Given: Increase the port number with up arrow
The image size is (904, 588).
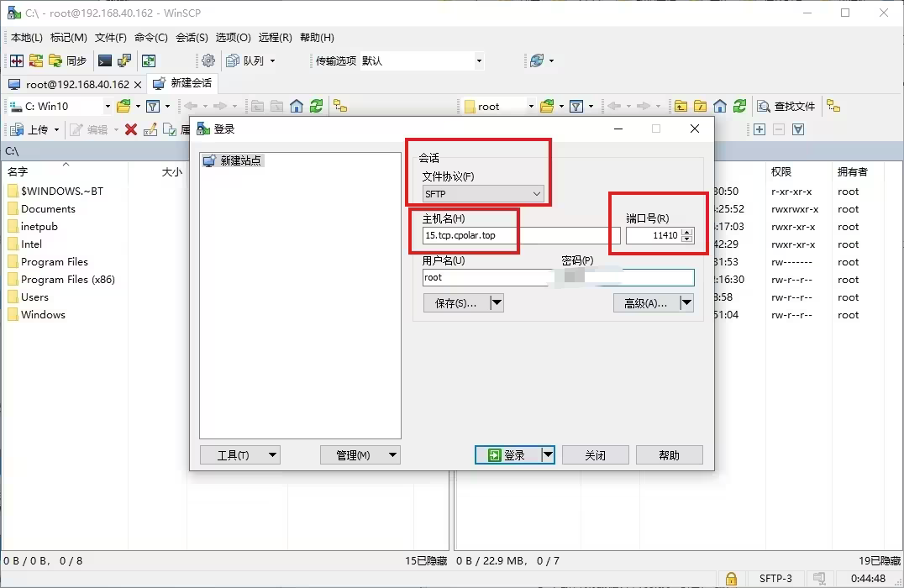Looking at the screenshot, I should (x=686, y=232).
